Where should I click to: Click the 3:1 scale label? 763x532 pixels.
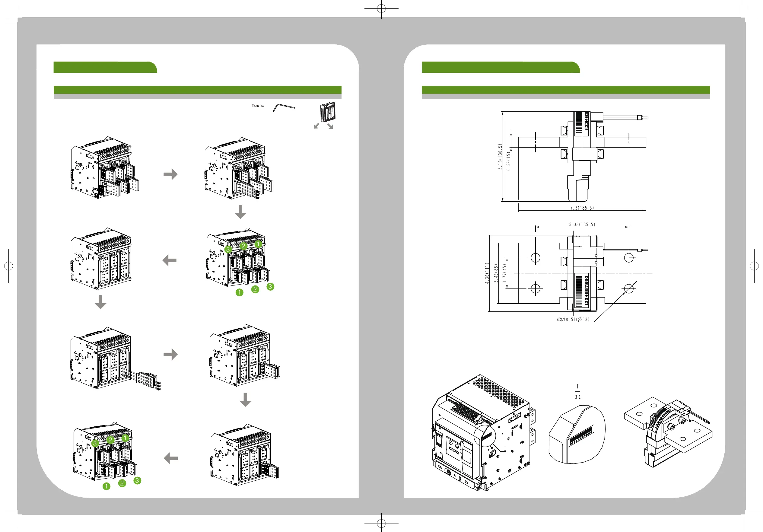pos(577,397)
